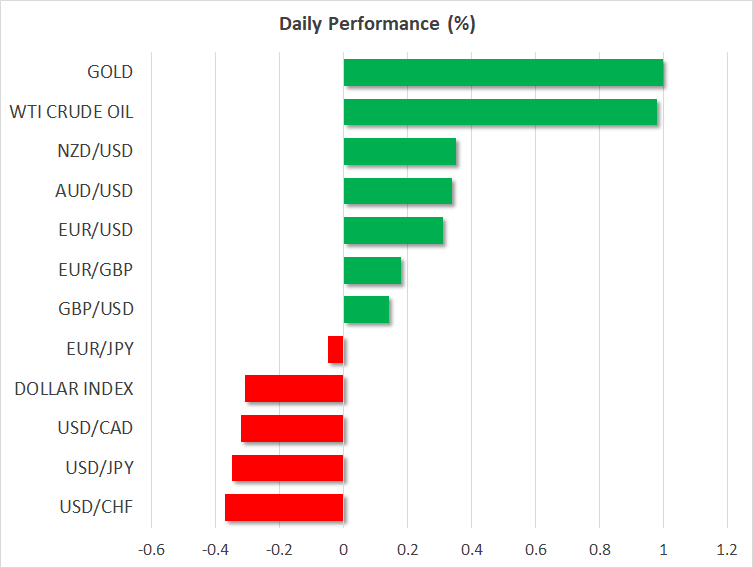The image size is (753, 568).
Task: Select the NZD/USD green bar
Action: (x=399, y=152)
